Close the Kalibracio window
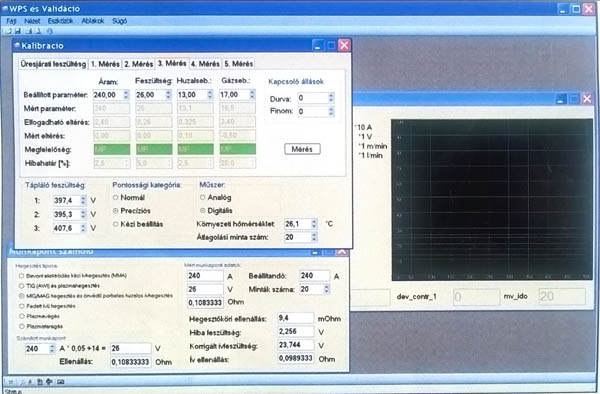The width and height of the screenshot is (600, 394). [344, 46]
